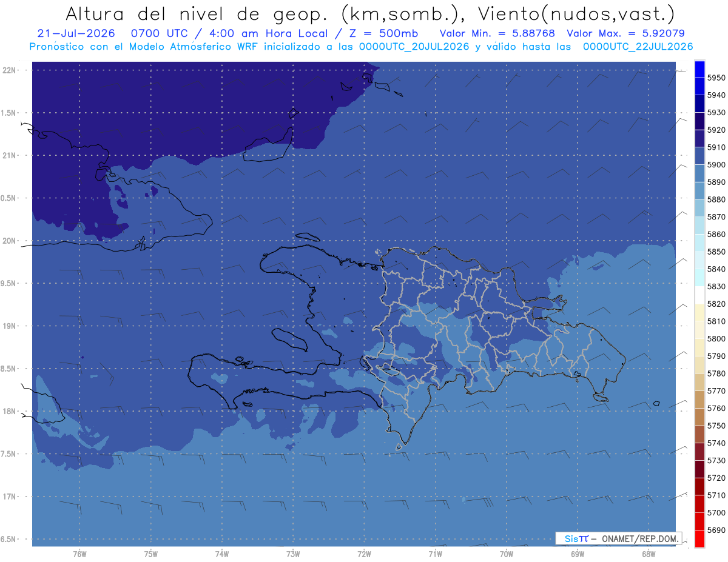Click the '5750' colorbar label
Screen dimensions: 728x562
point(716,426)
